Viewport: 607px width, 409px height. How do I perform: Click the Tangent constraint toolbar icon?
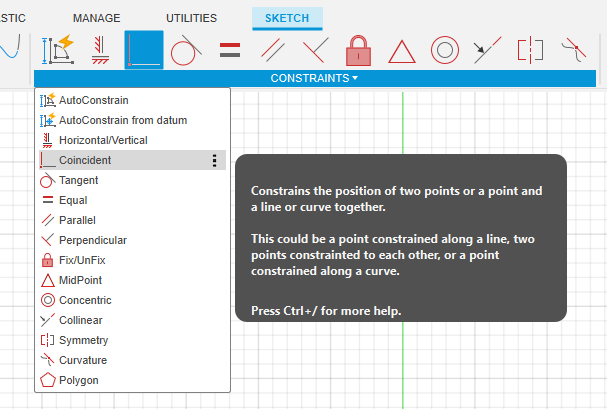pyautogui.click(x=187, y=49)
